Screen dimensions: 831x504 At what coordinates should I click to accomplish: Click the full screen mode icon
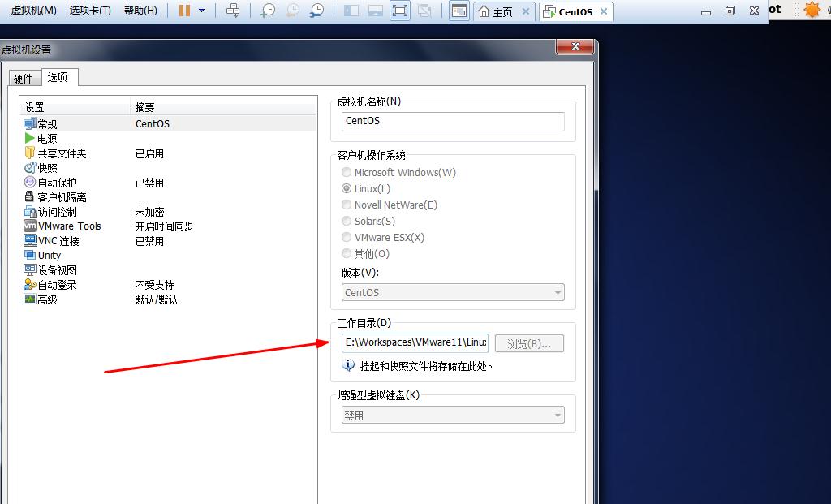[x=400, y=11]
